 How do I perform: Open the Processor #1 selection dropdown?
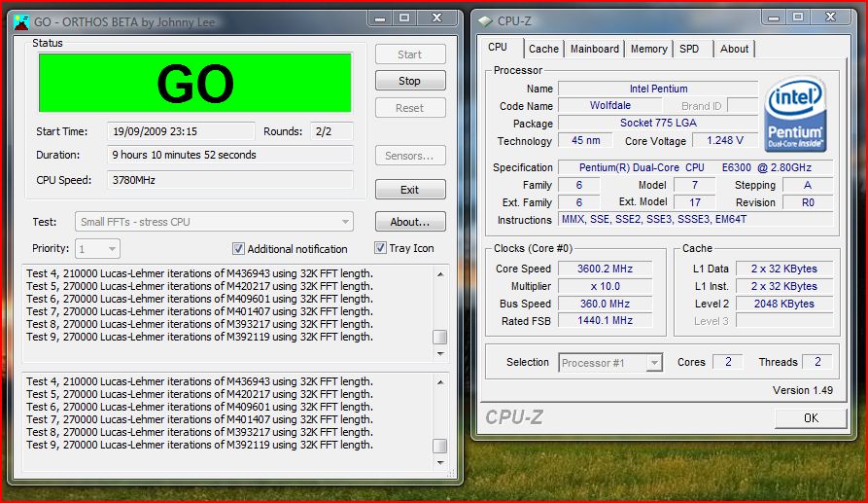click(x=610, y=362)
